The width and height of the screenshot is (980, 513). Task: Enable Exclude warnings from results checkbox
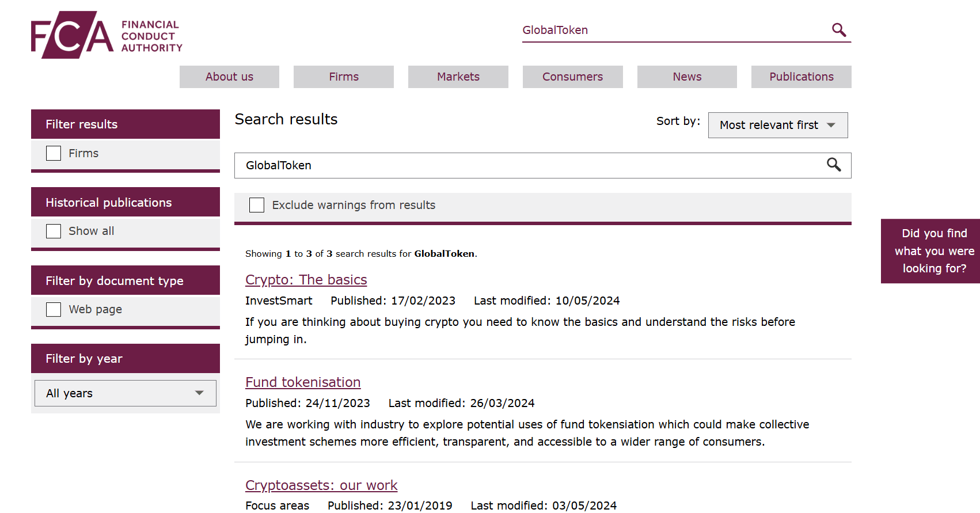click(257, 205)
